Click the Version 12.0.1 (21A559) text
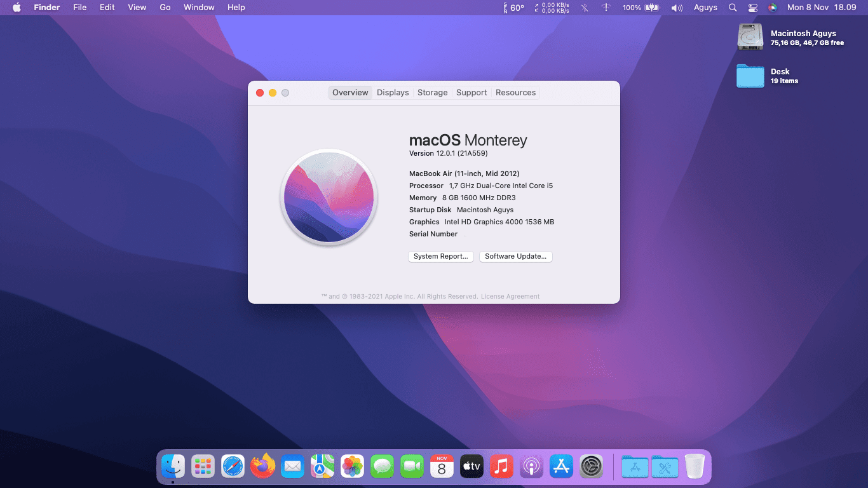The width and height of the screenshot is (868, 488). click(x=449, y=154)
